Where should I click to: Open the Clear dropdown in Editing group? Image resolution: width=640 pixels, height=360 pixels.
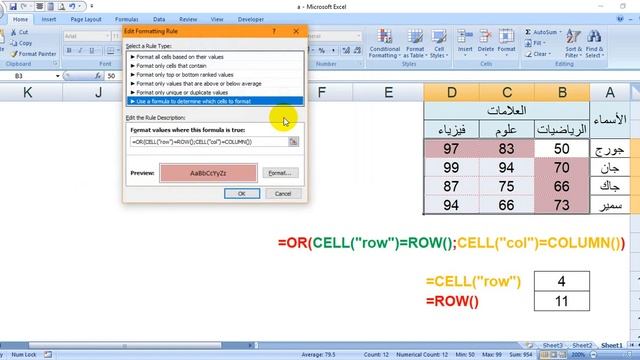[x=538, y=54]
